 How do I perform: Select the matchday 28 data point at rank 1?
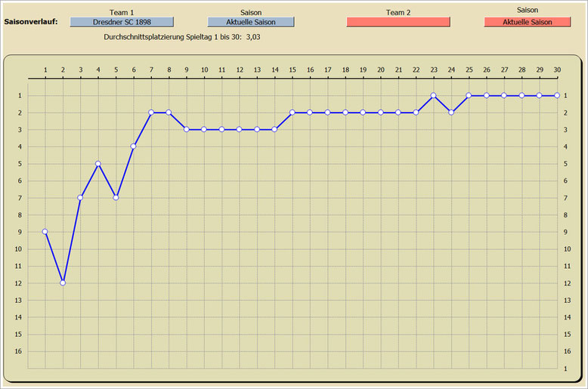pyautogui.click(x=521, y=95)
